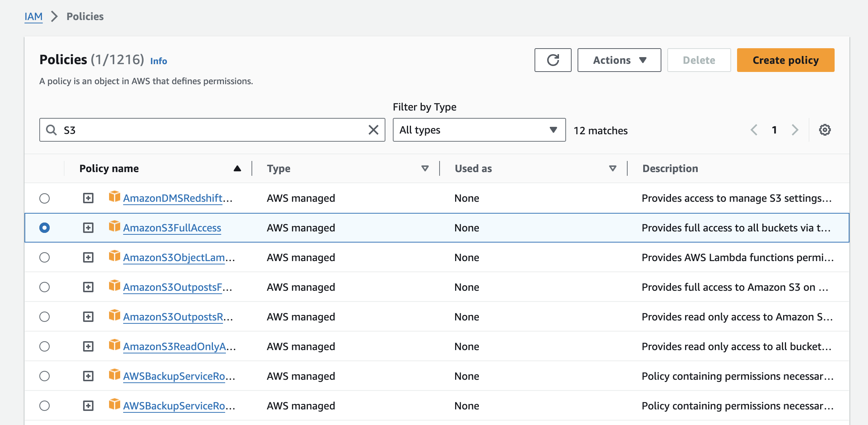Click the AmazonS3ReadOnlyA policy box icon
Screen dimensions: 868x425
coord(114,345)
